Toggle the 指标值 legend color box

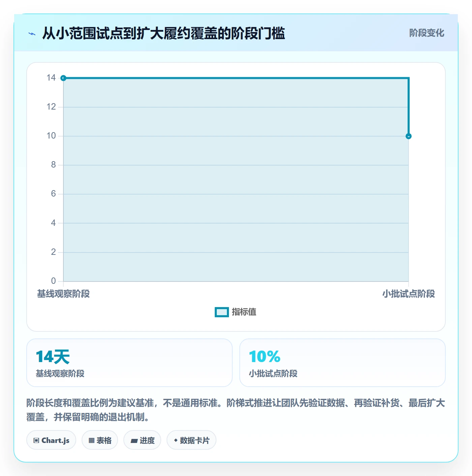222,312
